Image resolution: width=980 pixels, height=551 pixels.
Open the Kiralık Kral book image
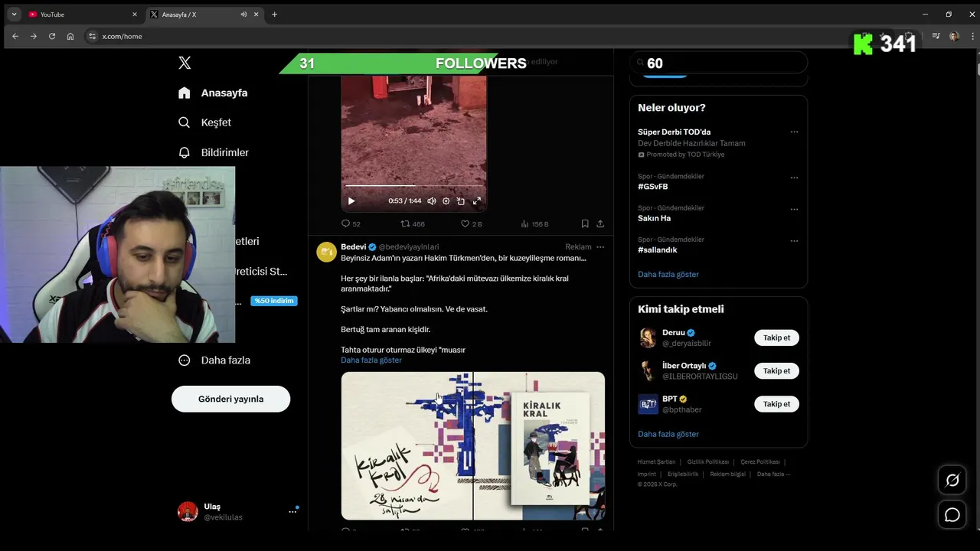473,446
